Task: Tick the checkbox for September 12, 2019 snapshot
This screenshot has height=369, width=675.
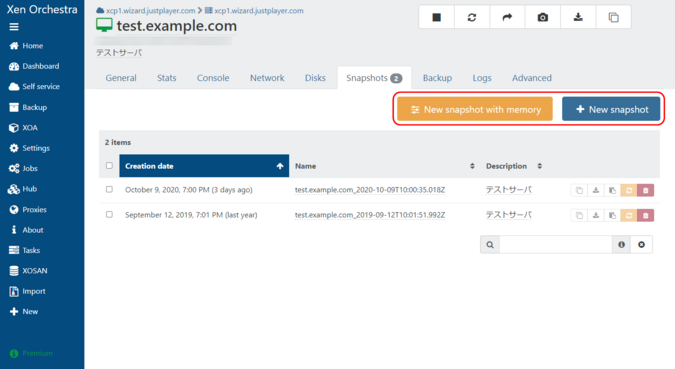Action: 109,214
